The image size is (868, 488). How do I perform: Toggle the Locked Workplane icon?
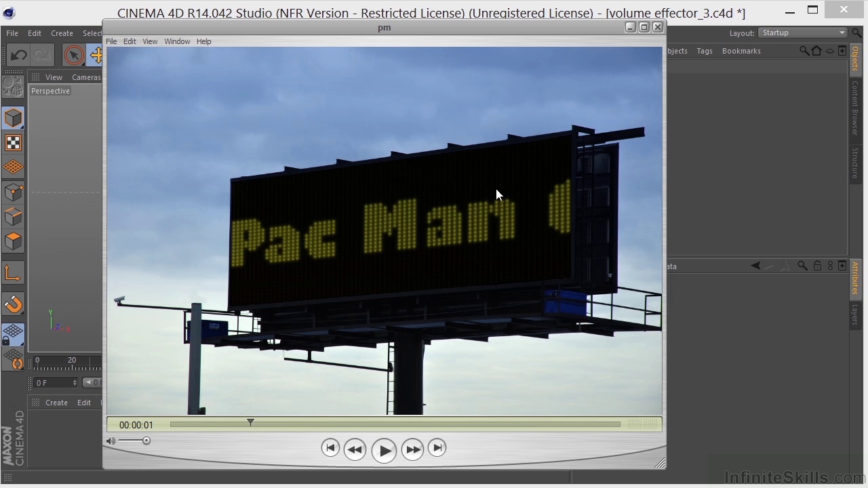point(13,335)
